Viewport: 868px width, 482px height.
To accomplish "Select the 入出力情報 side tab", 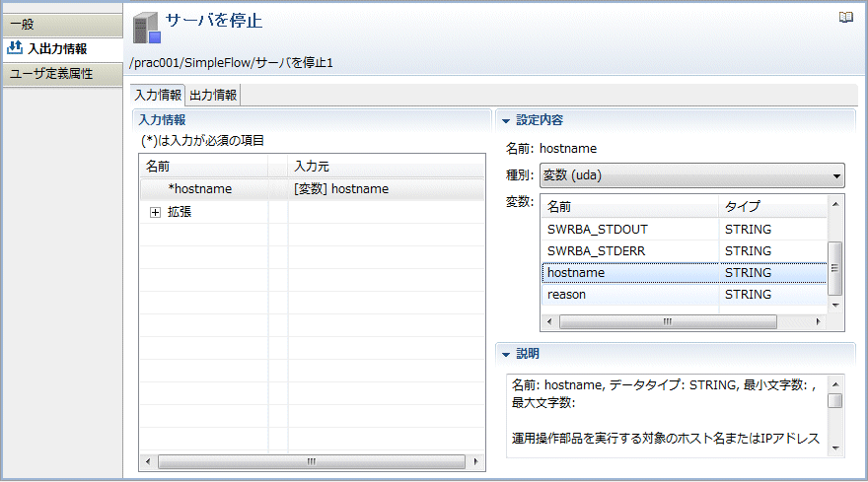I will click(61, 48).
